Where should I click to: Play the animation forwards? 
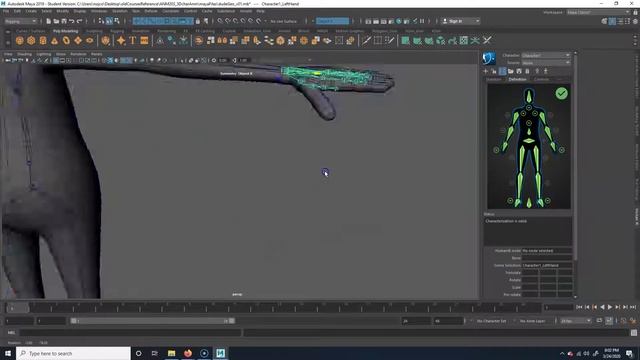[x=610, y=307]
